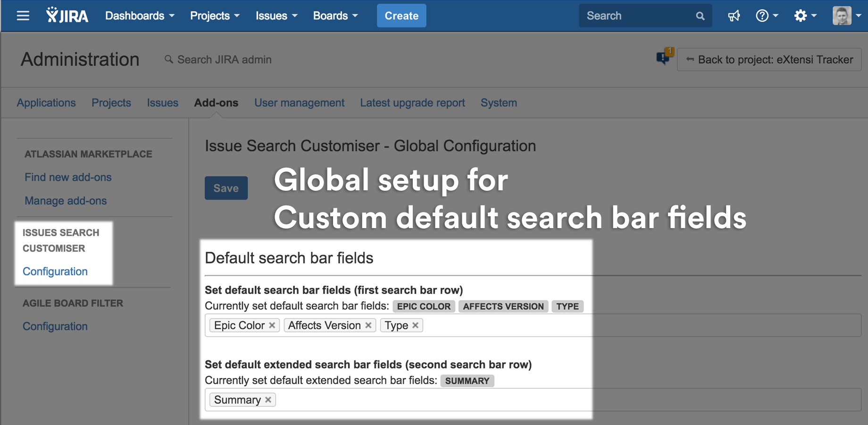
Task: Click the notification speech bubble icon
Action: click(664, 57)
